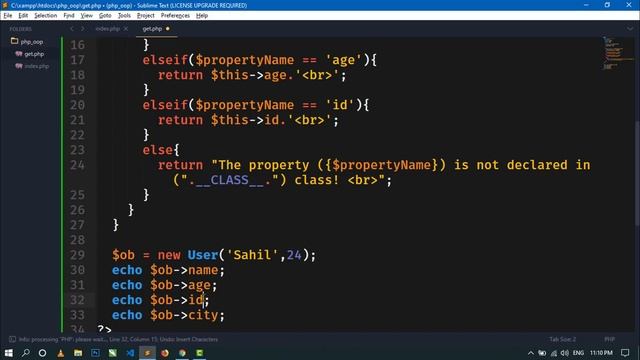
Task: Open the Selection menu
Action: click(x=45, y=16)
